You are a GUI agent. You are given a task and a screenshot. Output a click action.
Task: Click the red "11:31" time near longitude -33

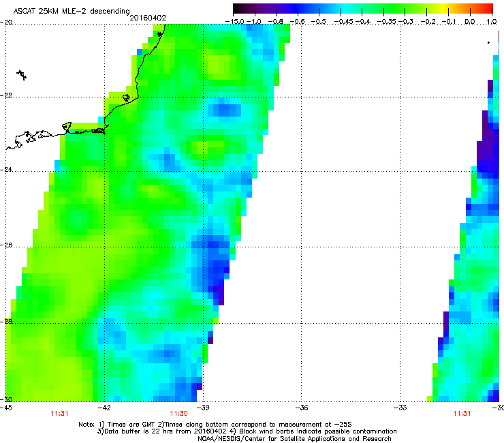462,414
